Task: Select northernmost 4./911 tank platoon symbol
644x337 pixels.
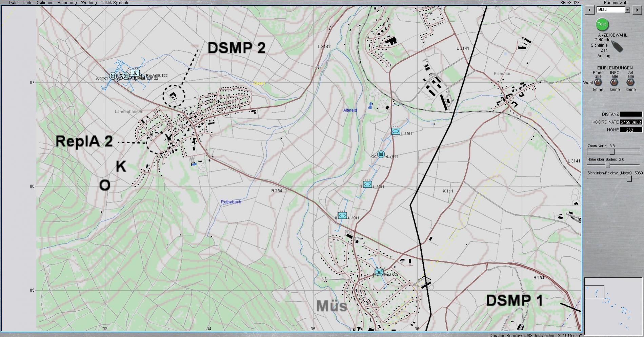Action: [395, 131]
